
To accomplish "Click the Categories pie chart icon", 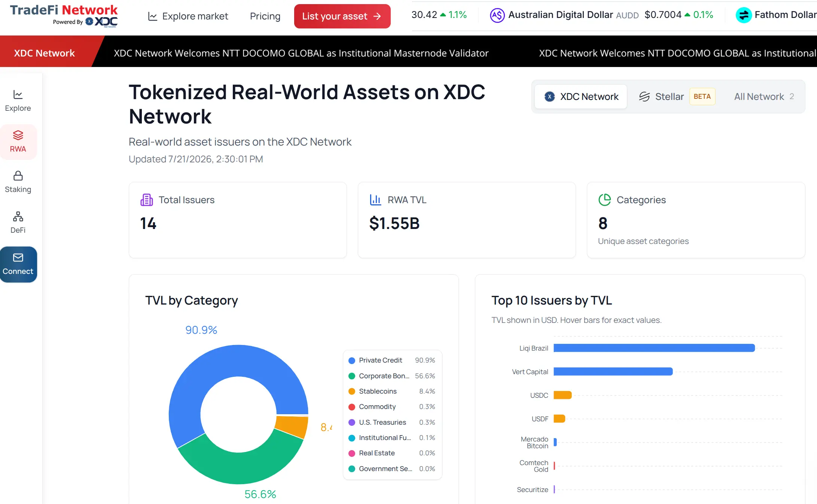I will [x=604, y=200].
